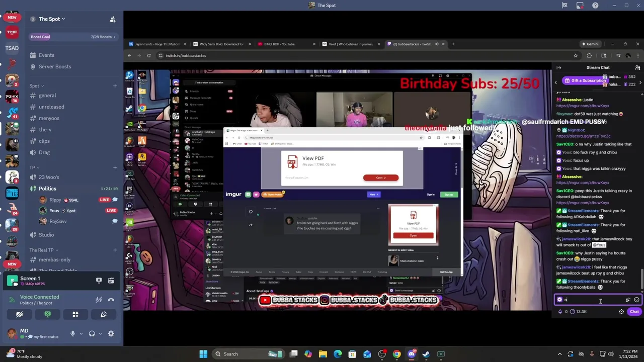Create channel in TP category

coord(115,167)
